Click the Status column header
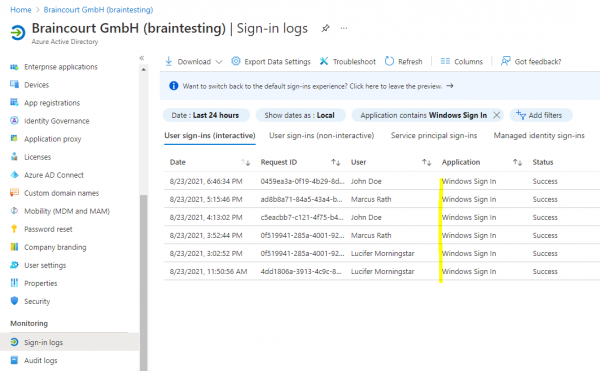The height and width of the screenshot is (371, 600). point(543,162)
